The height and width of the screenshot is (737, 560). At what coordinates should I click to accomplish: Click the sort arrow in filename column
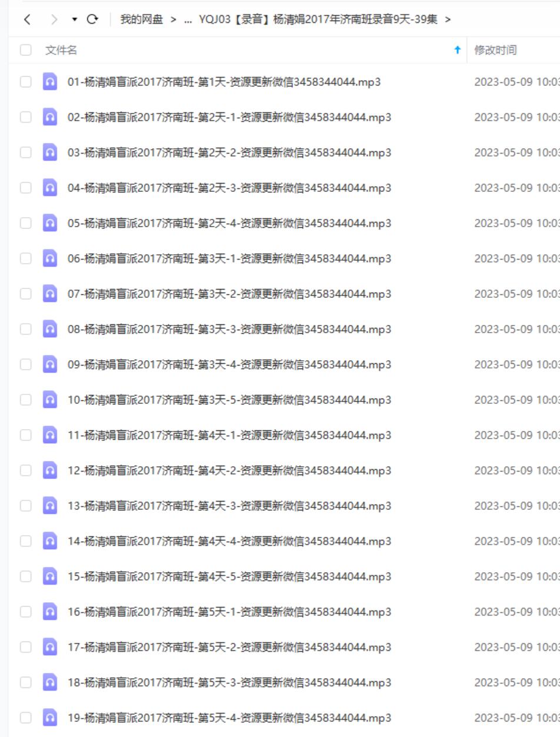[457, 51]
